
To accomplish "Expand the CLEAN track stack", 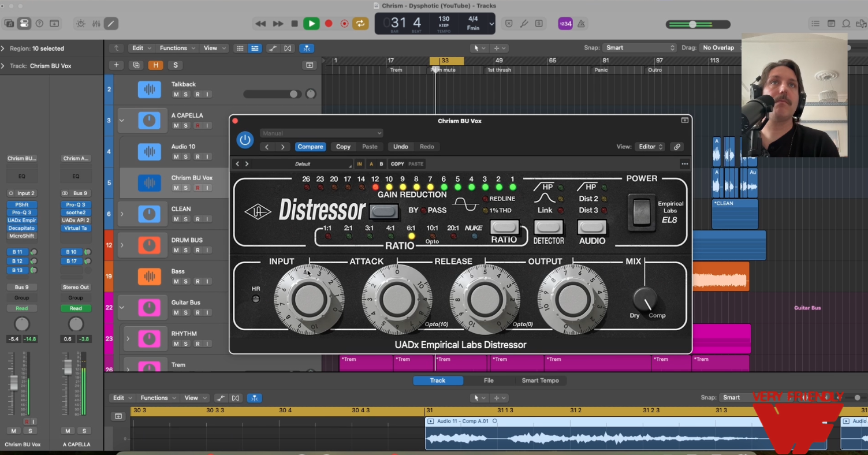I will pyautogui.click(x=122, y=214).
